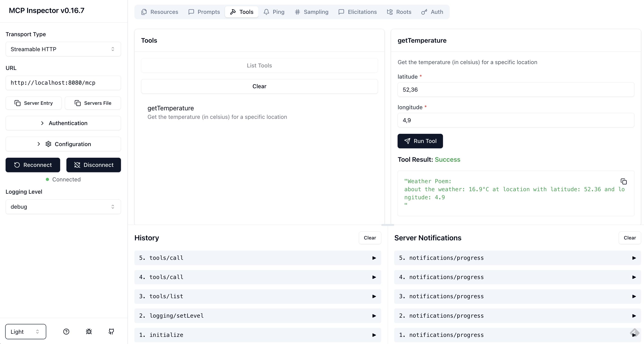Open the Light theme selector

(25, 331)
